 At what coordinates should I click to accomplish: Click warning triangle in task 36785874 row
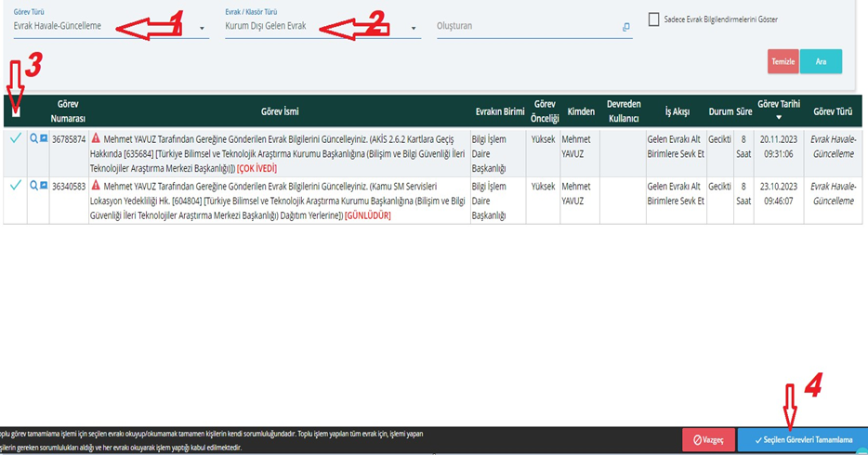click(x=96, y=138)
